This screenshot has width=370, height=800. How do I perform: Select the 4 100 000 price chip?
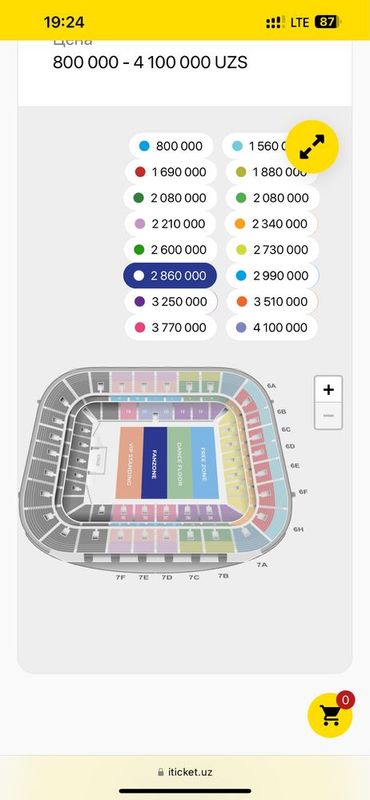(272, 328)
